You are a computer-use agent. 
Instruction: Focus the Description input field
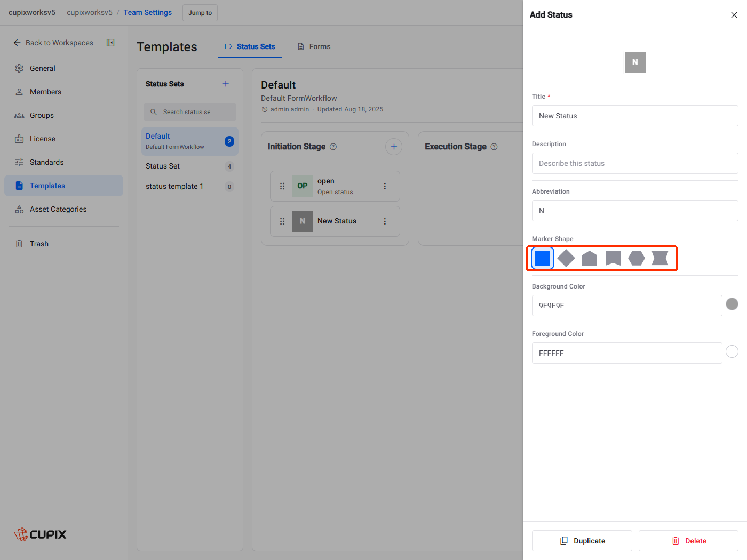(x=635, y=163)
